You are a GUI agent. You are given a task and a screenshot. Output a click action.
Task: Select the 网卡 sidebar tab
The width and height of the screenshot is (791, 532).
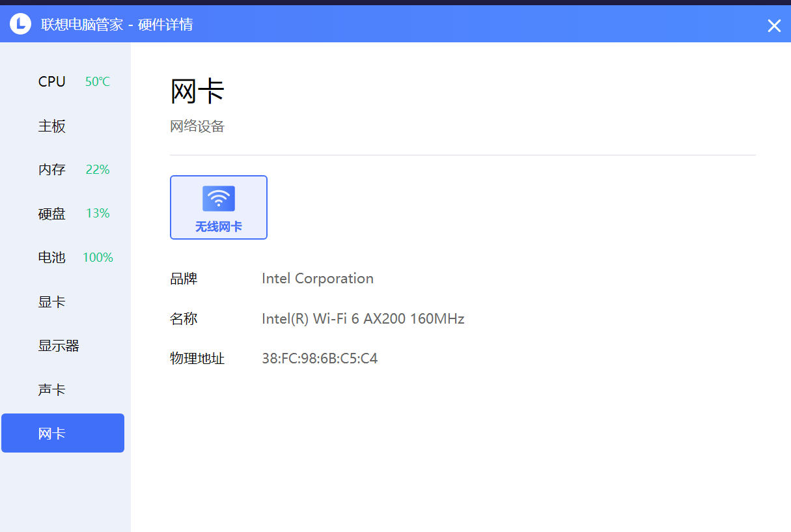tap(62, 433)
